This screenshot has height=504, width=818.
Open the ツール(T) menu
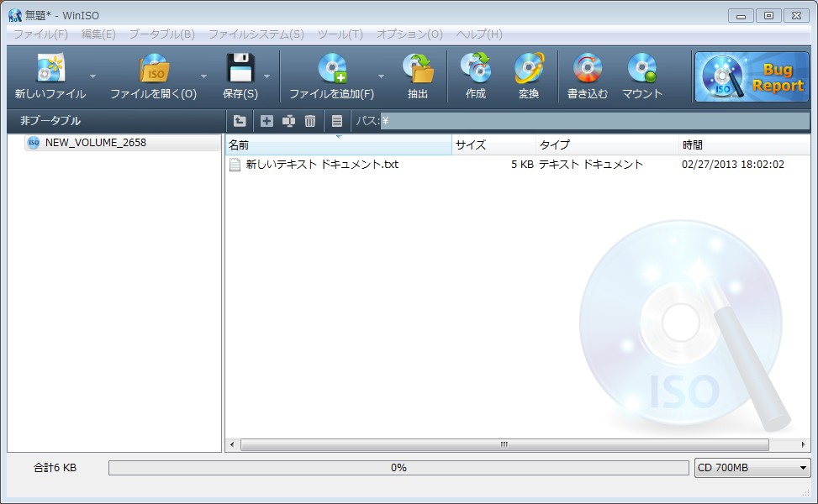[x=340, y=34]
